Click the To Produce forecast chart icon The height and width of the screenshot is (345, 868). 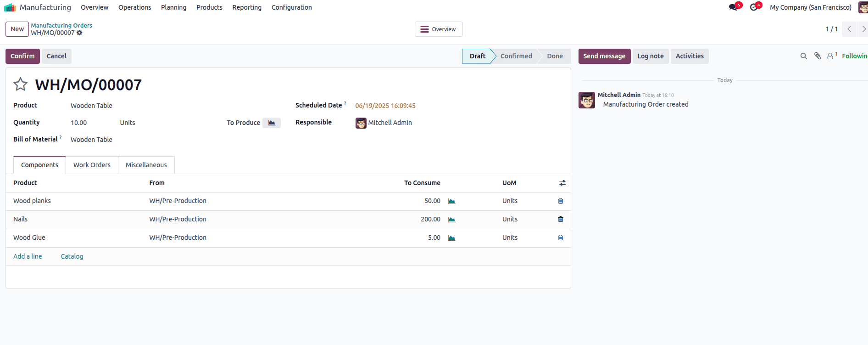272,123
